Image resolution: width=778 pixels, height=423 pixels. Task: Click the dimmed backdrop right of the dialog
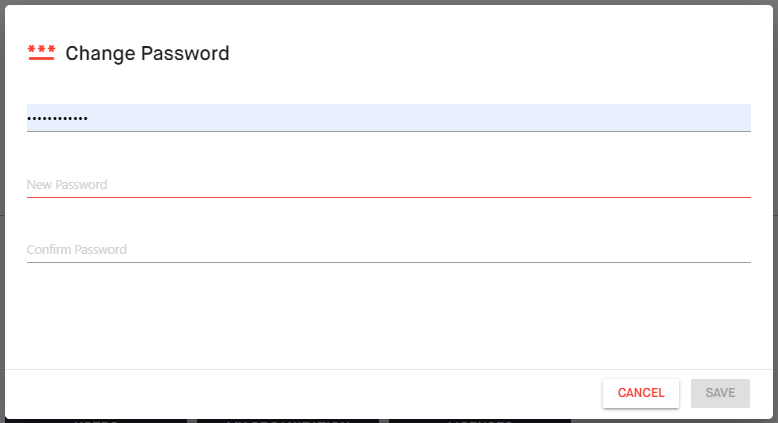(776, 211)
